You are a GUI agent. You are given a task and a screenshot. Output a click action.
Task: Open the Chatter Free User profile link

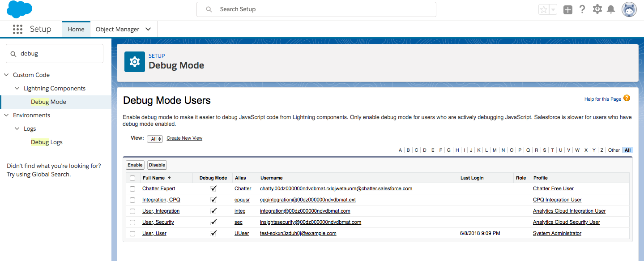pos(553,188)
